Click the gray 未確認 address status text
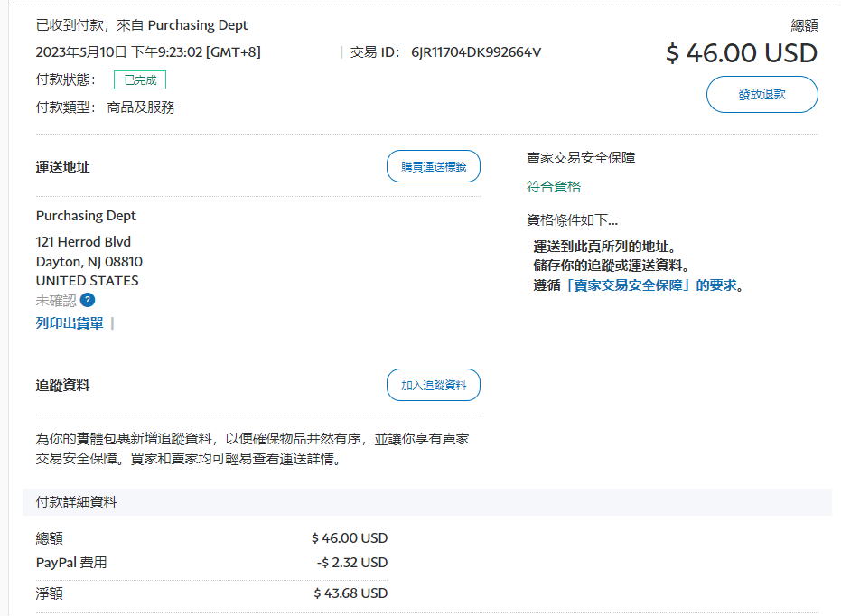 pyautogui.click(x=56, y=301)
